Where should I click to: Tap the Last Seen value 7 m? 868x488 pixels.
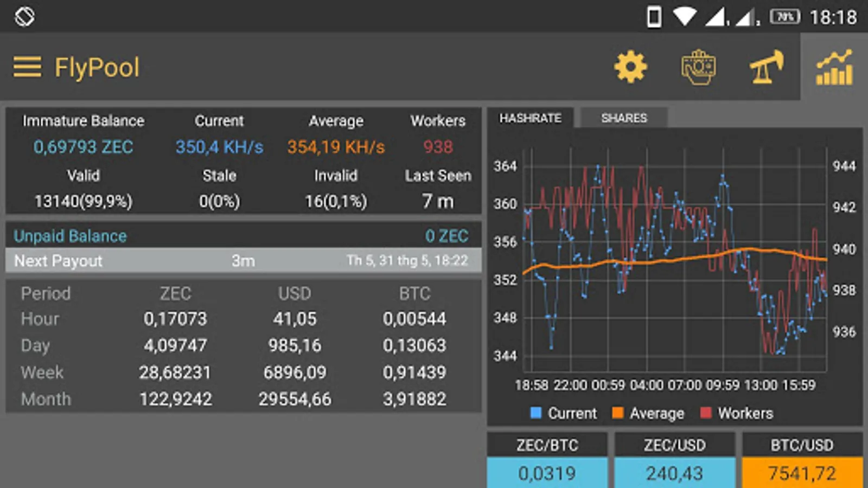click(x=438, y=201)
